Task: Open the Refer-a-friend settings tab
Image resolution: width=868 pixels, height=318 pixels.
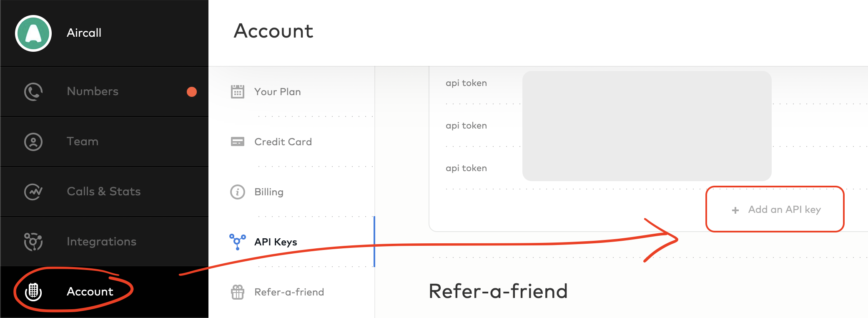Action: [289, 292]
